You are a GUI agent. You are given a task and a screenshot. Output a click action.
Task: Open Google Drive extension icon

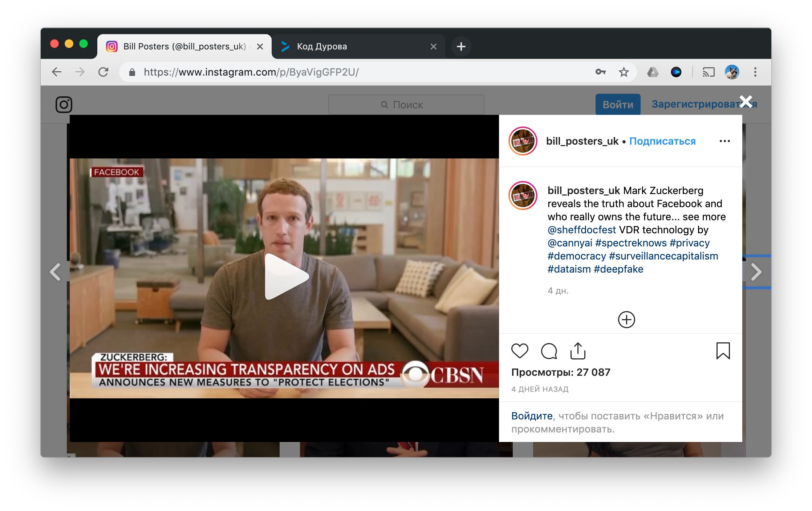tap(653, 72)
